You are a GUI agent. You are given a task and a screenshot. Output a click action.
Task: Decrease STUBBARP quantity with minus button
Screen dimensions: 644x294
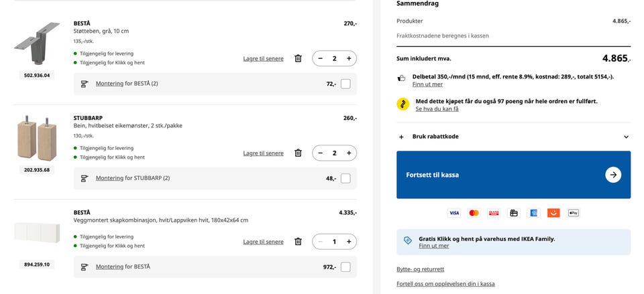pos(321,153)
